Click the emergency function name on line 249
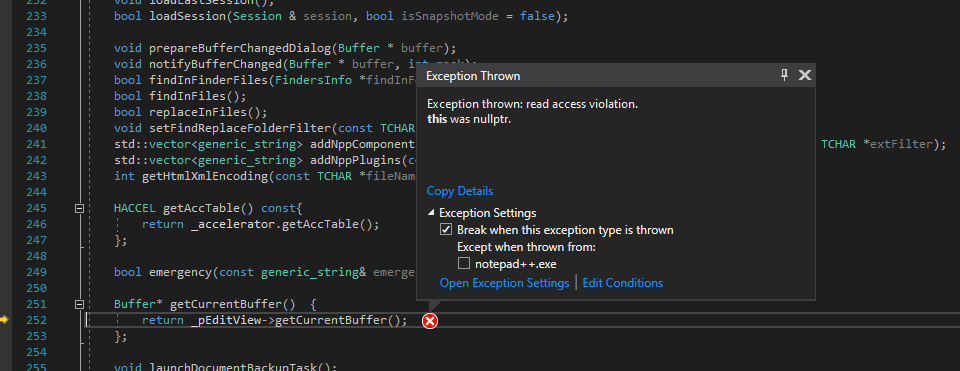 [181, 272]
